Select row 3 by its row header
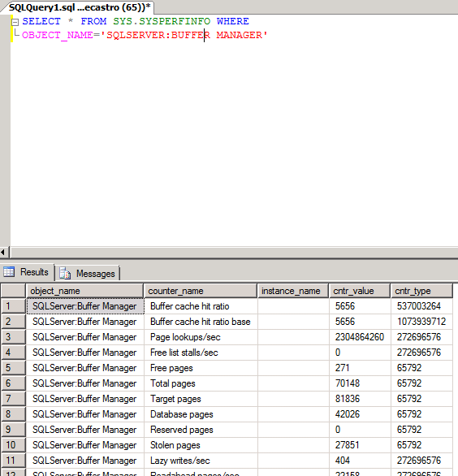The image size is (458, 476). pyautogui.click(x=13, y=337)
